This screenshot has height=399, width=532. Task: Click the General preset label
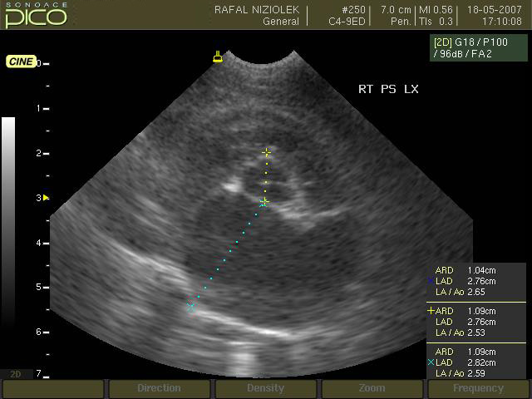coord(281,22)
